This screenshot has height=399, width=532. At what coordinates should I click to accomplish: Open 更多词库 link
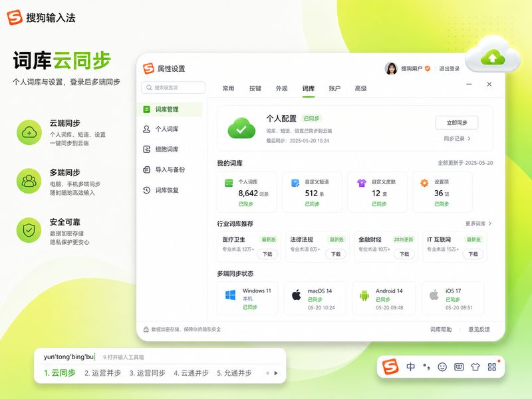click(478, 223)
